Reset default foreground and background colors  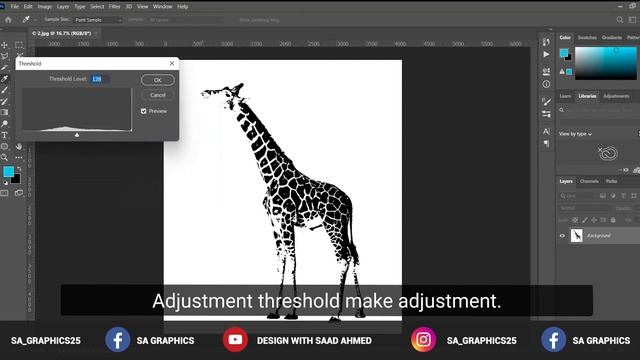[x=5, y=183]
